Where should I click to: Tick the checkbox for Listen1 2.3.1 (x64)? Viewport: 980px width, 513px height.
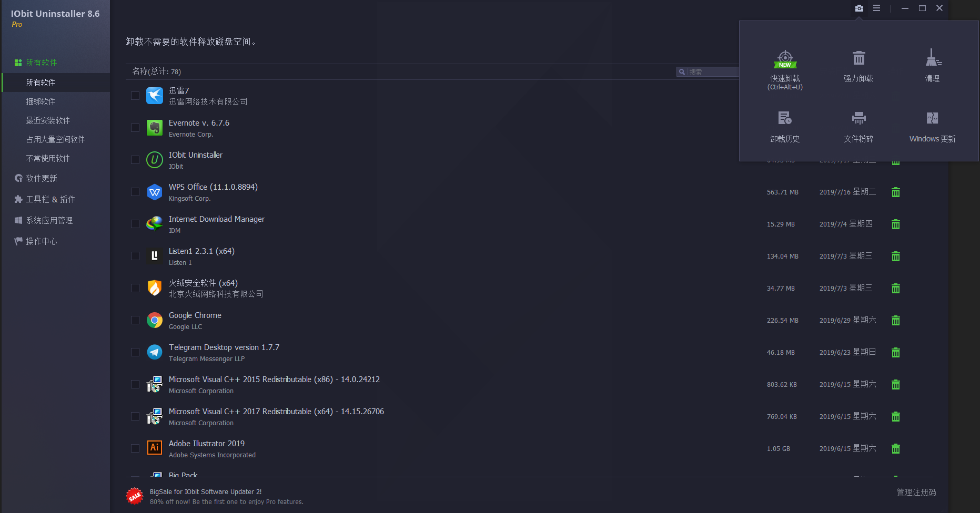[135, 256]
